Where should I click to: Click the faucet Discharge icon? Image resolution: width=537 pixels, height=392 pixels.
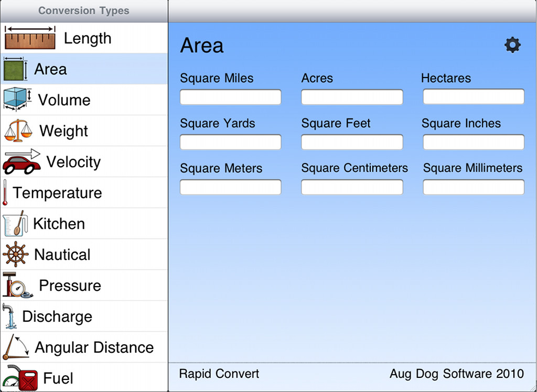pyautogui.click(x=9, y=316)
